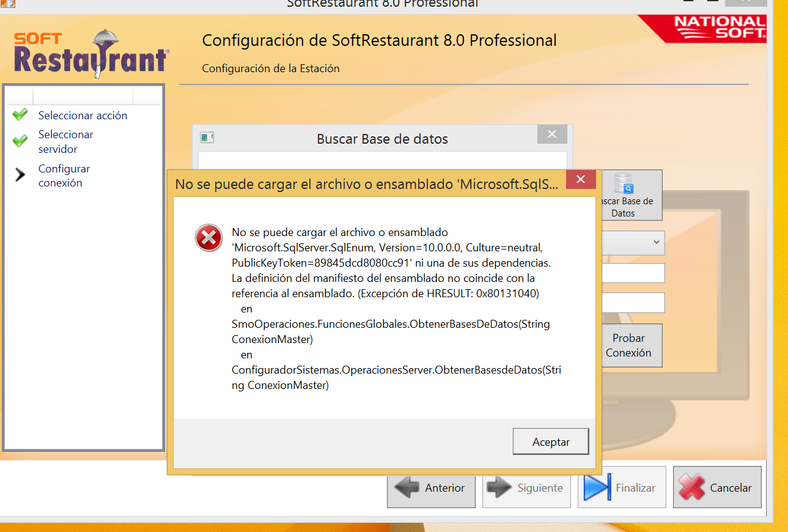Click green checkmark beside Seleccionar acción

point(20,114)
